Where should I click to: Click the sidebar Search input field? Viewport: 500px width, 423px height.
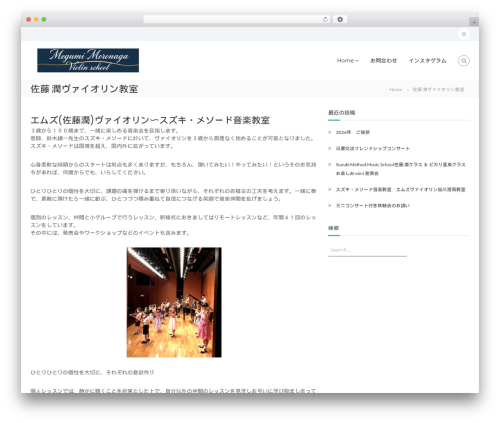(367, 250)
